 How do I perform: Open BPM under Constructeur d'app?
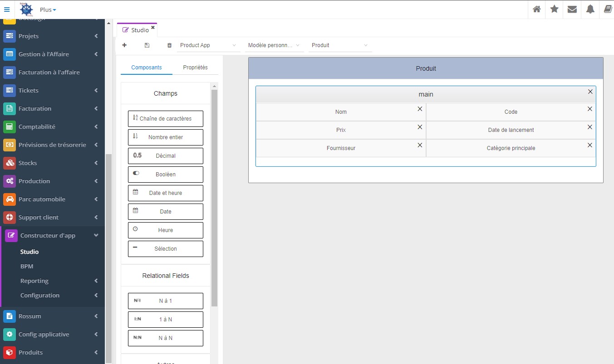(27, 267)
